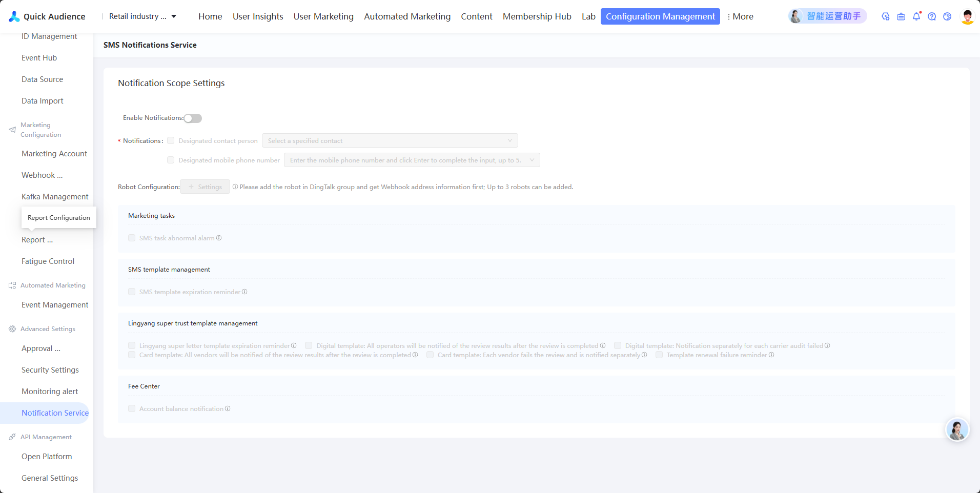Open the Retail industry workspace dropdown
This screenshot has height=493, width=980.
[143, 16]
